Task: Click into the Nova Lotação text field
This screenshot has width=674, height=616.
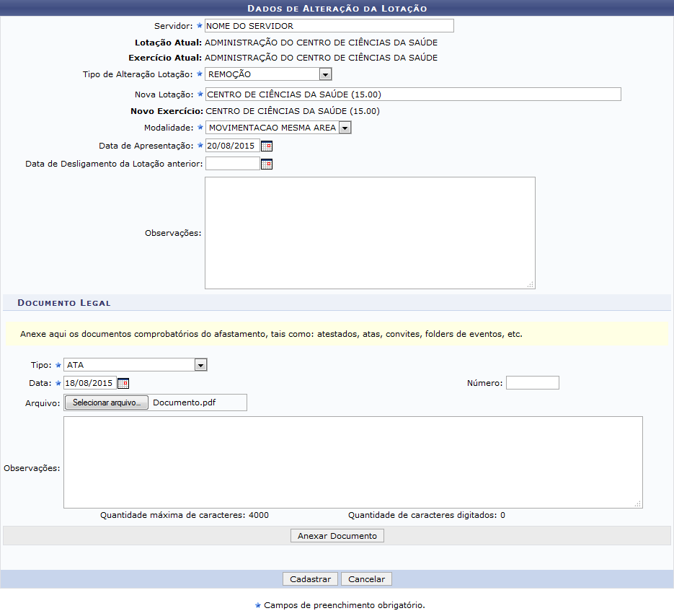Action: [412, 94]
